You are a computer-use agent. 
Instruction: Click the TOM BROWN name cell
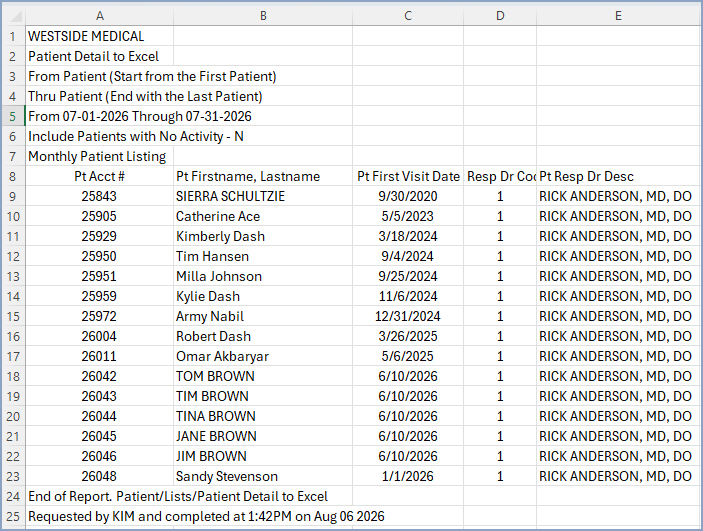263,376
